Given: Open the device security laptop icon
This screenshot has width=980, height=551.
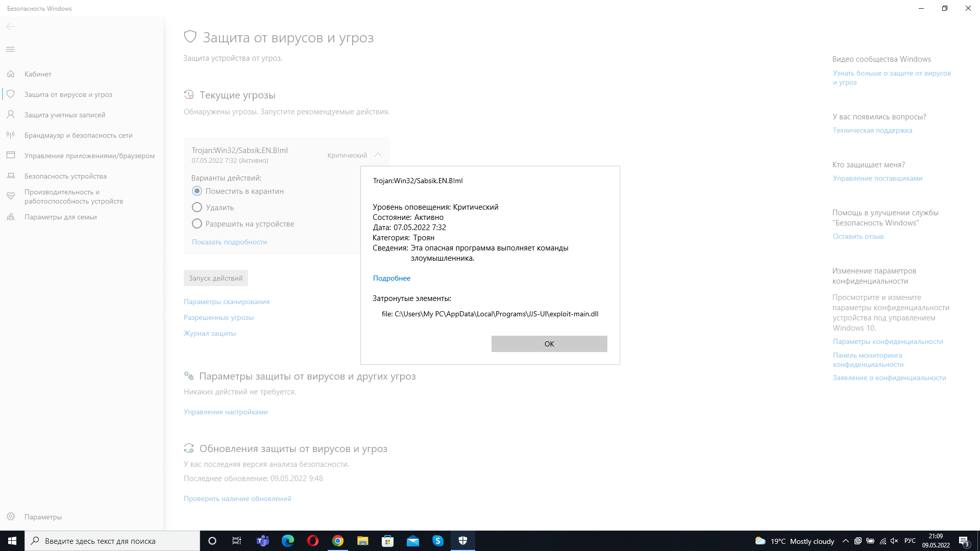Looking at the screenshot, I should pyautogui.click(x=11, y=176).
